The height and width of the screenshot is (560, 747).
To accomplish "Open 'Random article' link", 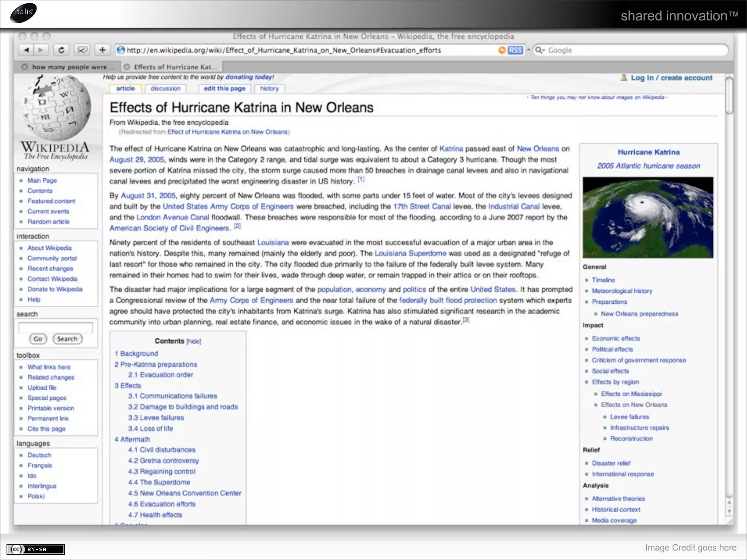I will pyautogui.click(x=48, y=222).
